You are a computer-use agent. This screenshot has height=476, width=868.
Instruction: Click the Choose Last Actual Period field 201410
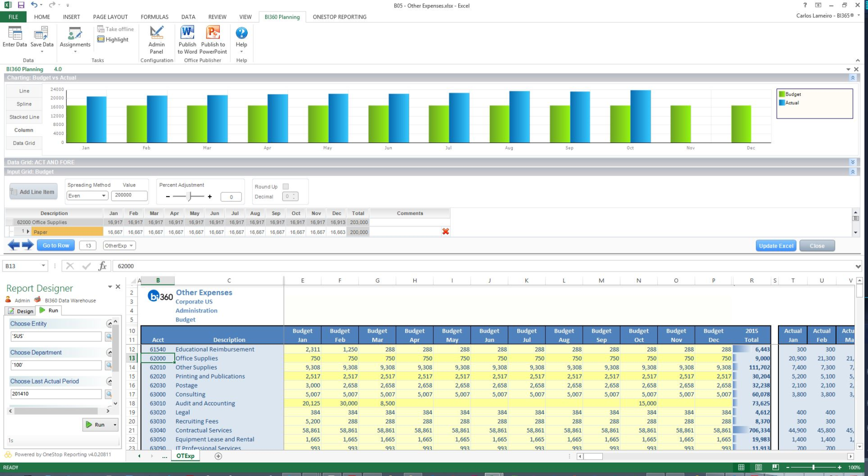(56, 394)
